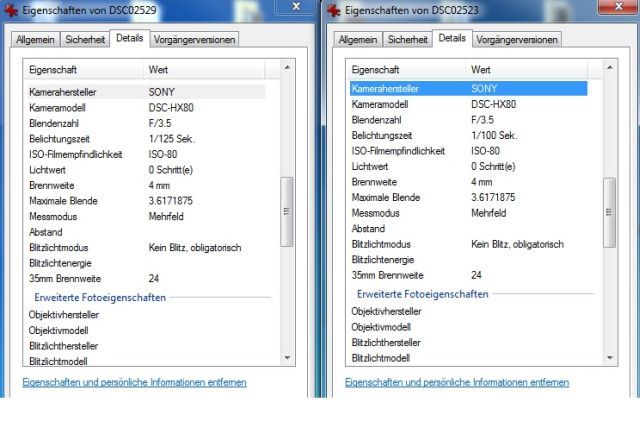Click the 1/100 Sek. value in DSC02523
This screenshot has width=640, height=427.
tap(494, 136)
